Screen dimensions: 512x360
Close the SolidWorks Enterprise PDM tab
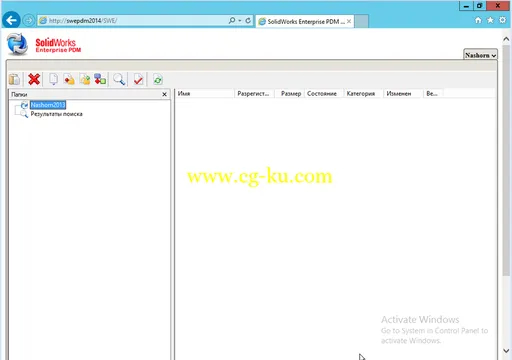349,21
